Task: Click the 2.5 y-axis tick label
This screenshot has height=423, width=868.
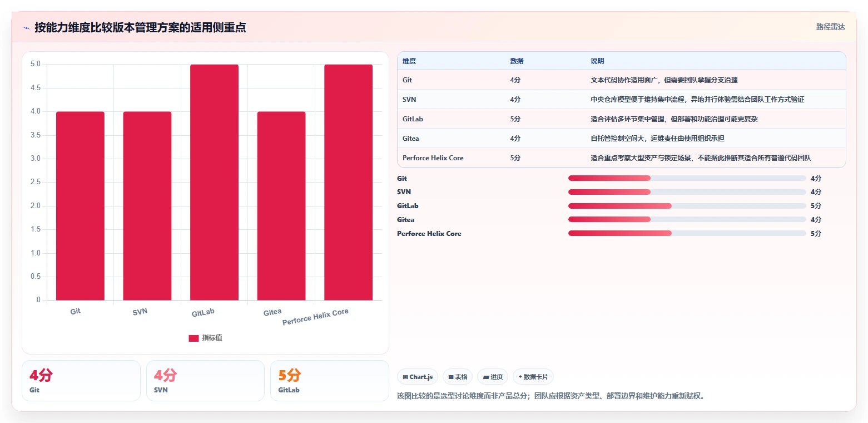Action: pyautogui.click(x=36, y=183)
